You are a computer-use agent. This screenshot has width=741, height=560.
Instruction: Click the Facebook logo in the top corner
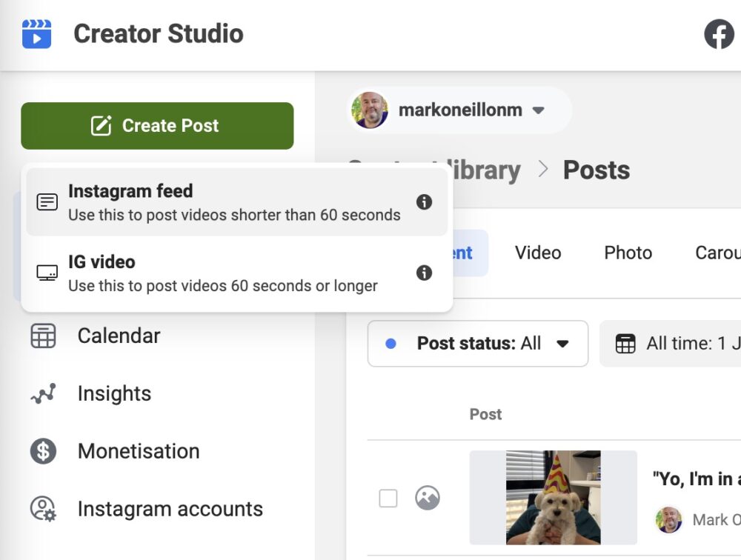718,33
